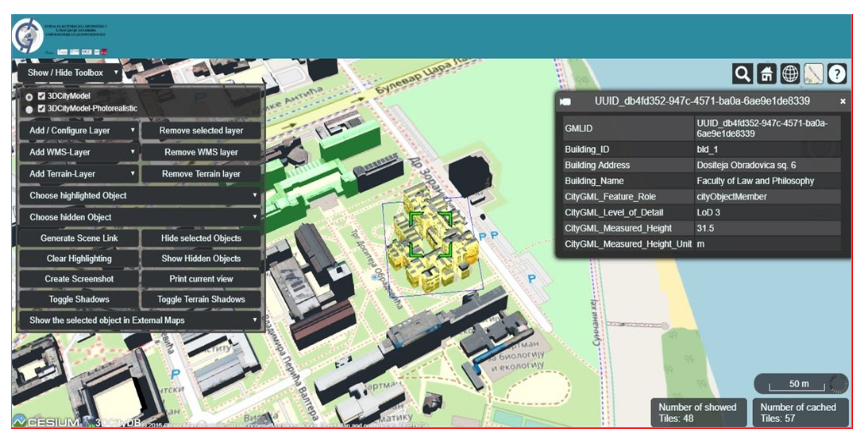Uncheck the 3DCityModel-Photorealistic checkbox
Image resolution: width=868 pixels, height=436 pixels.
(42, 108)
